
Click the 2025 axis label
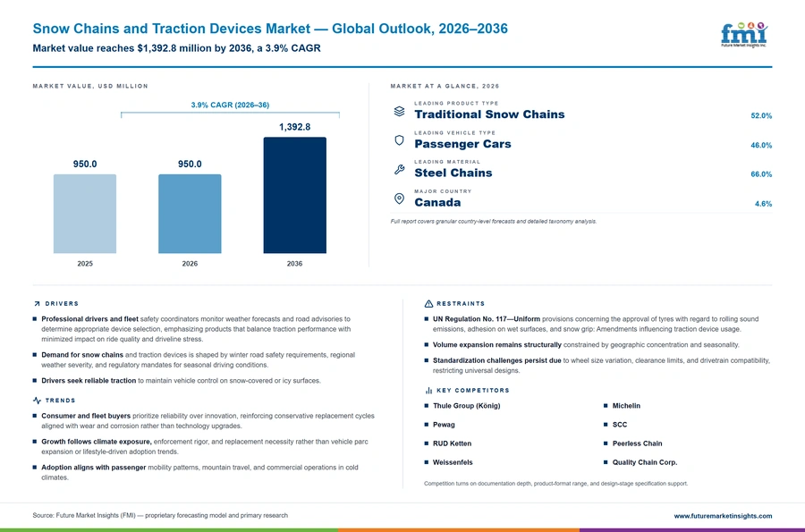[85, 264]
